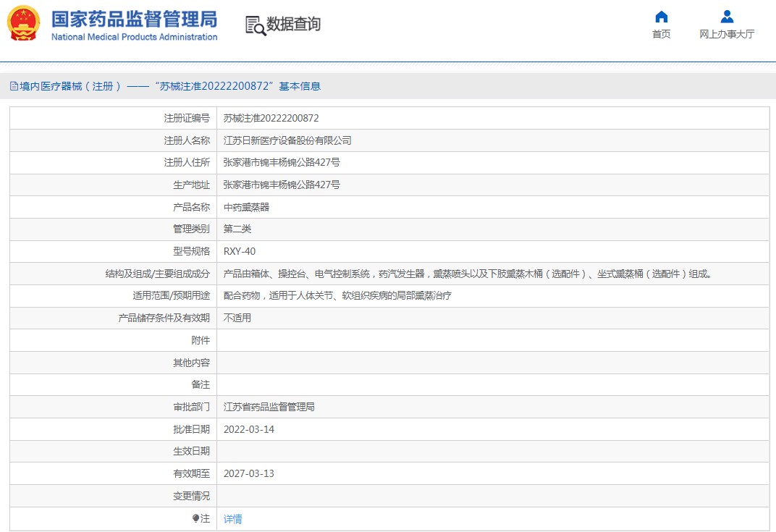Go to the 首页 menu label
776x532 pixels.
pos(661,34)
